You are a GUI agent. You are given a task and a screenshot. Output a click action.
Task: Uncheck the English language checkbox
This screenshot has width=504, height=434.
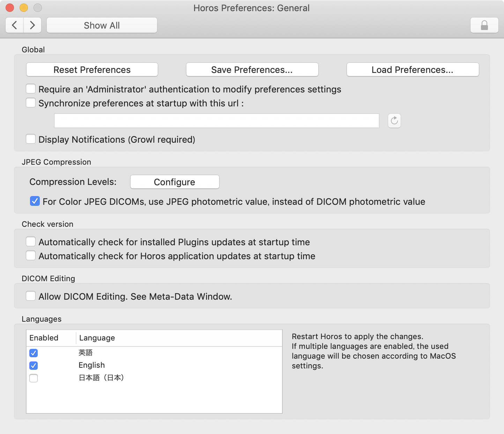(34, 366)
